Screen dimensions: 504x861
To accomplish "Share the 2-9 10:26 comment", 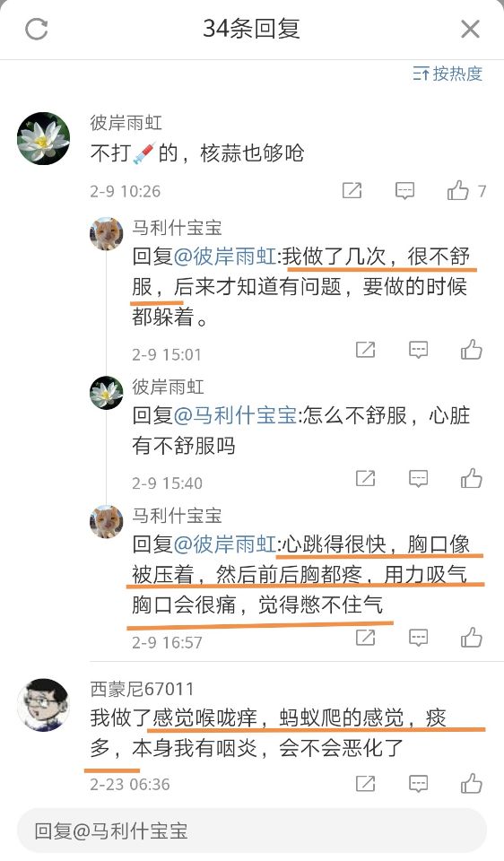I will (x=352, y=190).
